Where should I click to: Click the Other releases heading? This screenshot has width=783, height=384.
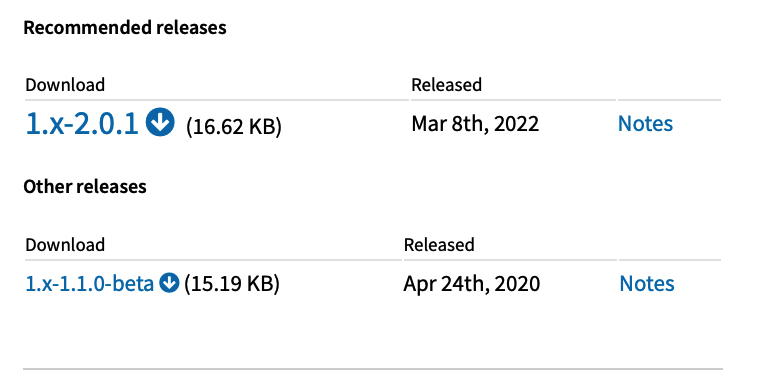[x=85, y=187]
